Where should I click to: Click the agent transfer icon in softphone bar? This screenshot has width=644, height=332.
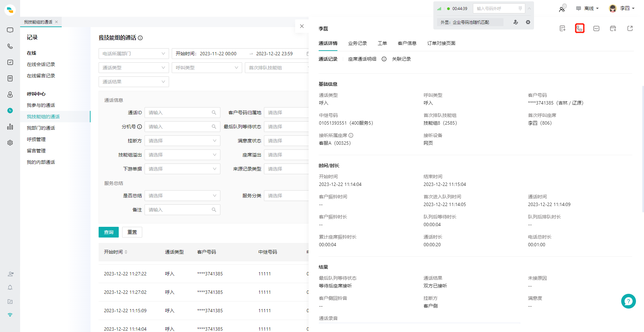tap(516, 22)
